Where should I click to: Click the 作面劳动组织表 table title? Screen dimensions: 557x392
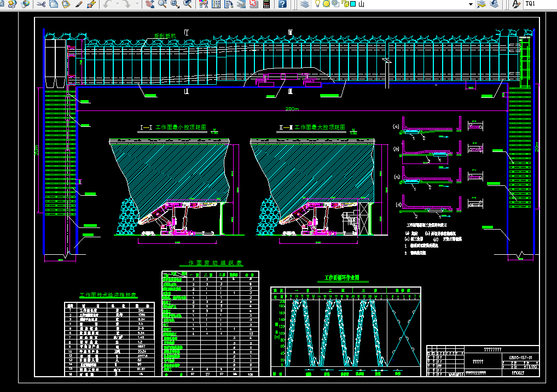[x=215, y=263]
